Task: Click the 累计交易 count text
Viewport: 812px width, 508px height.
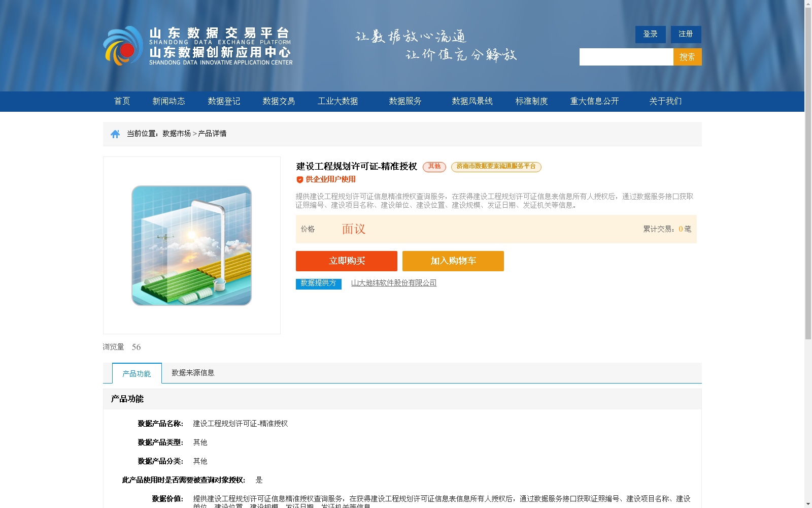Action: pos(667,229)
